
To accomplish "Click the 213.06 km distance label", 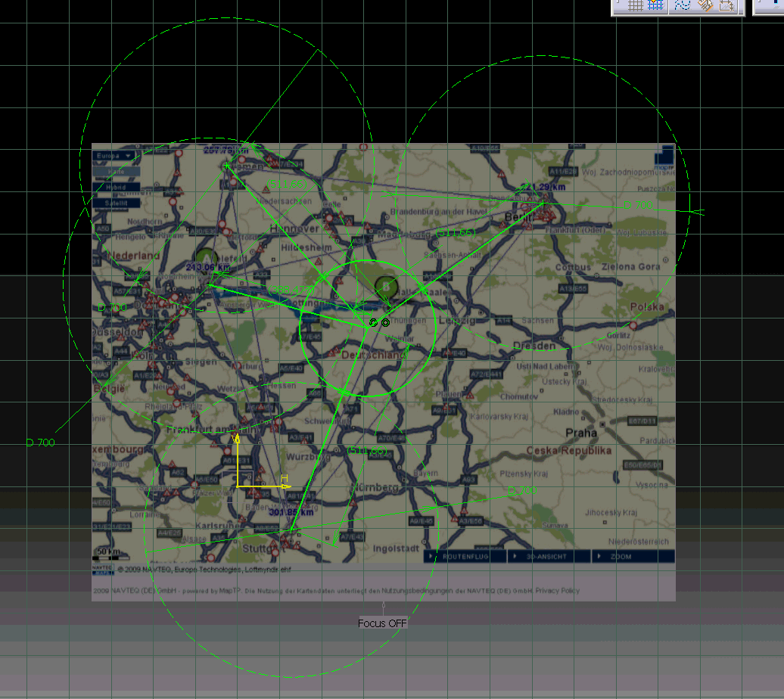I will (208, 268).
